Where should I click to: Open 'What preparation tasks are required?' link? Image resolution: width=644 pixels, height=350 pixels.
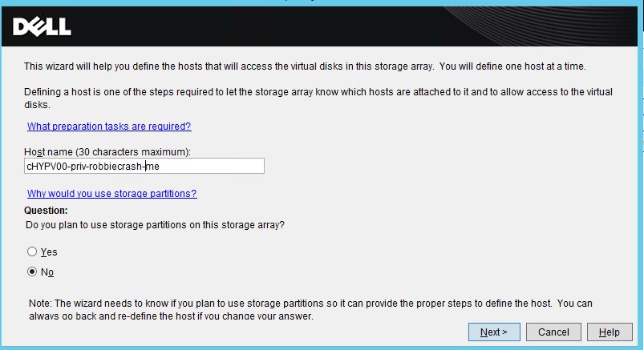109,127
